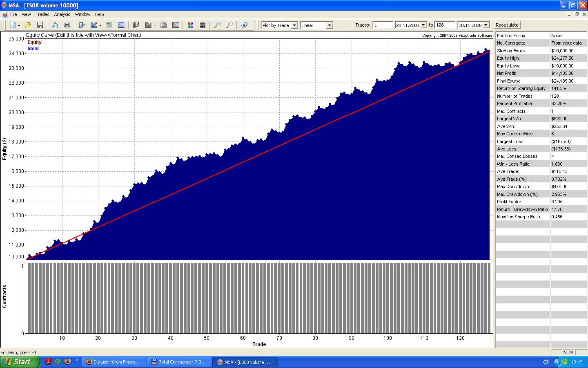Open the Linear scale dropdown

click(330, 25)
